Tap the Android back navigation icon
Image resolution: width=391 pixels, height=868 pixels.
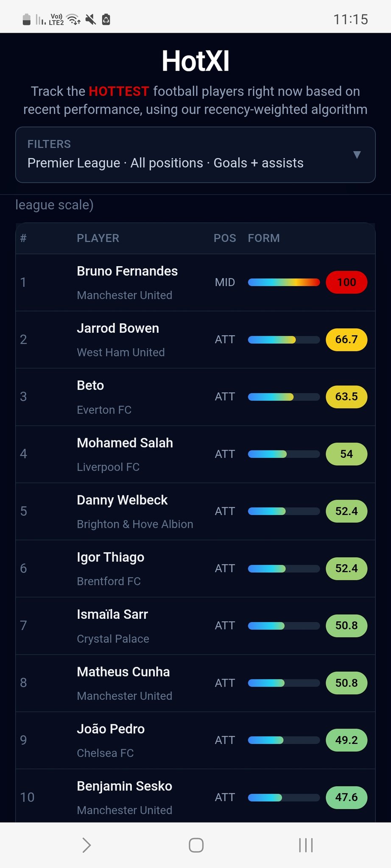(x=87, y=845)
